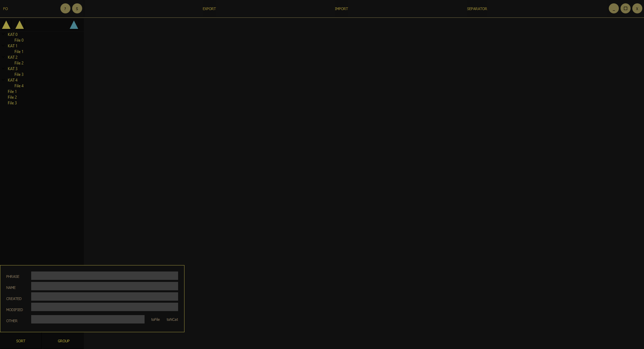This screenshot has width=644, height=349.
Task: Collapse the KAT 3 category
Action: [x=3, y=68]
